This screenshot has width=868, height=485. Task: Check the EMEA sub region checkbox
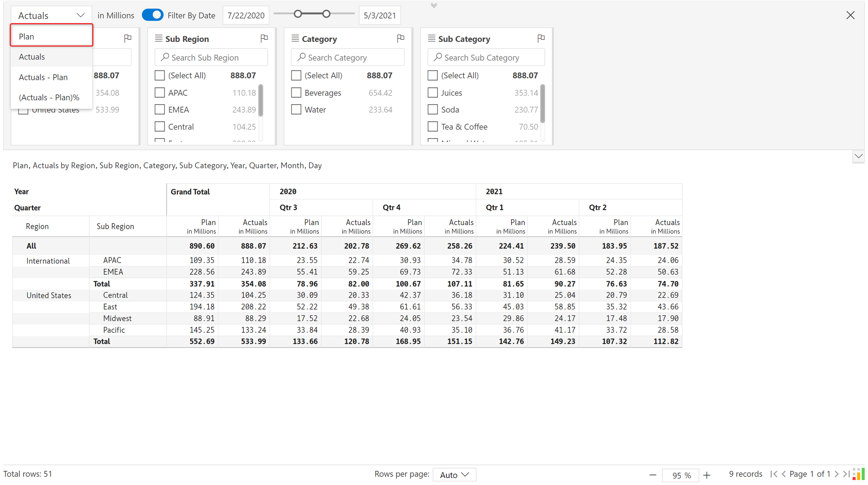160,110
